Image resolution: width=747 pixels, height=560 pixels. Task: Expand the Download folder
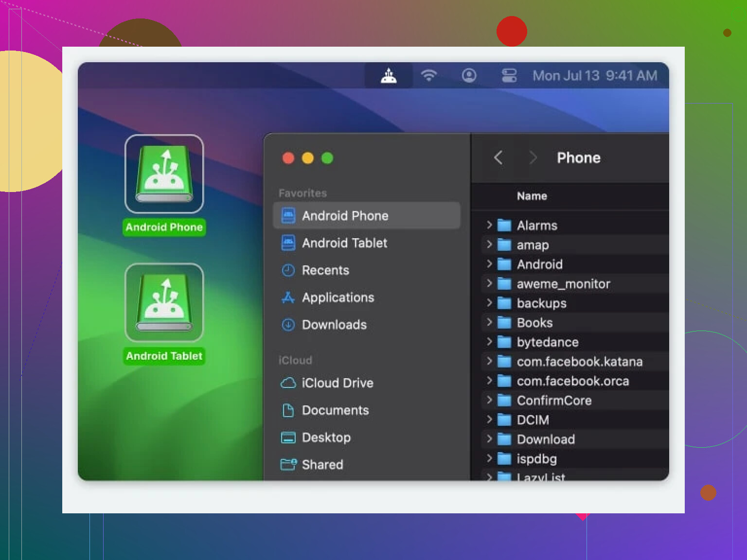[x=489, y=439]
